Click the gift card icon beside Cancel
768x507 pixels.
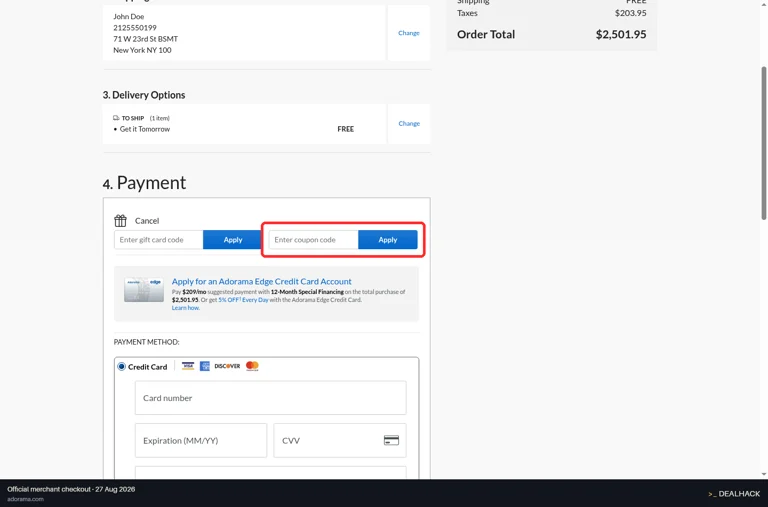tap(120, 220)
